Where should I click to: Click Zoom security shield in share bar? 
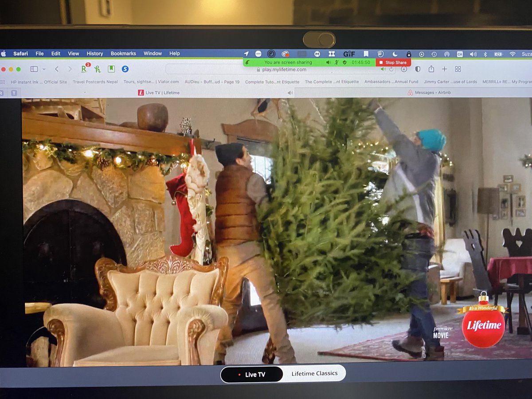click(x=344, y=63)
